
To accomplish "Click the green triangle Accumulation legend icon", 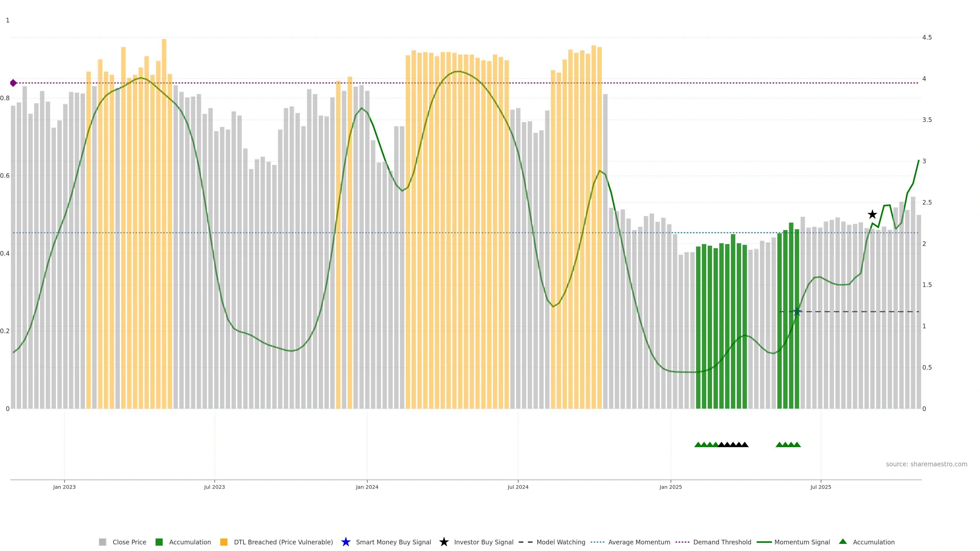I will pos(843,542).
